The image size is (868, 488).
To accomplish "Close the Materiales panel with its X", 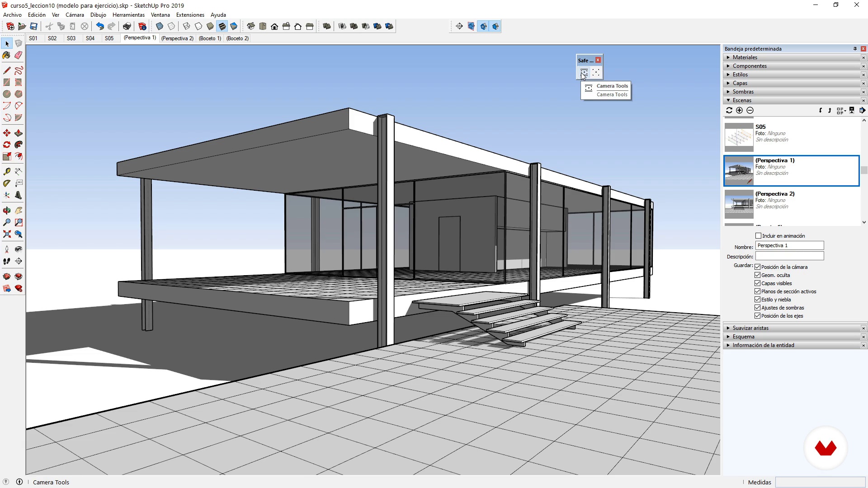I will coord(863,57).
